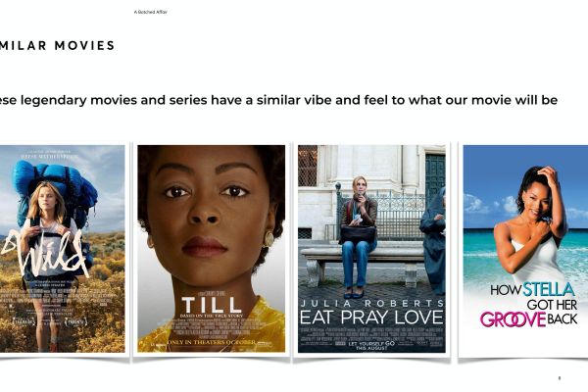Click the slide page number
The width and height of the screenshot is (588, 392).
click(x=560, y=378)
